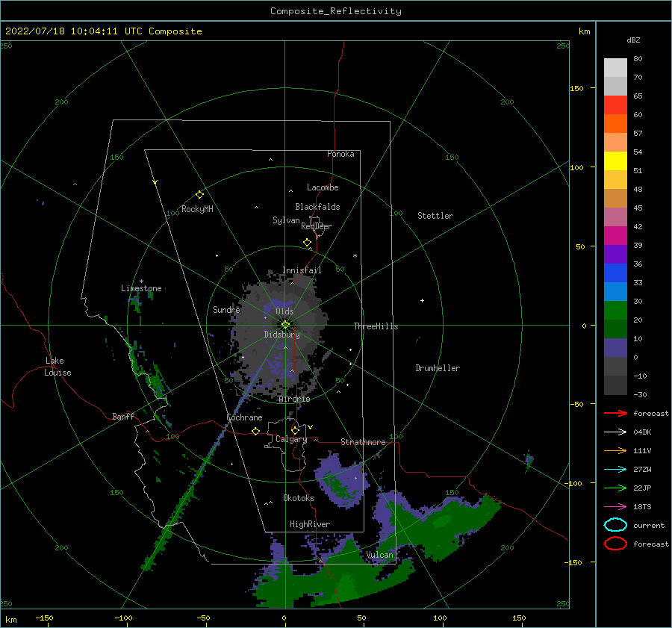The width and height of the screenshot is (672, 628).
Task: Click the yellow diamond marker below Cochrane
Action: (255, 431)
